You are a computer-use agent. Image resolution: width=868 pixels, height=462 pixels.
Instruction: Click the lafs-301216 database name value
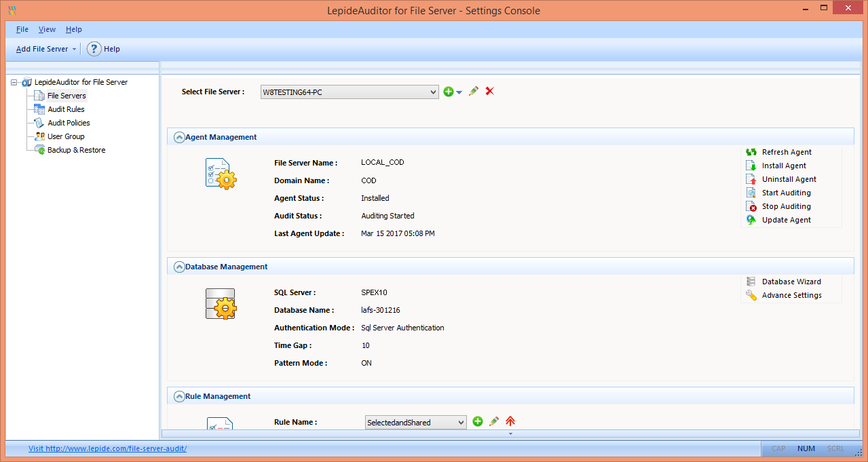[381, 310]
